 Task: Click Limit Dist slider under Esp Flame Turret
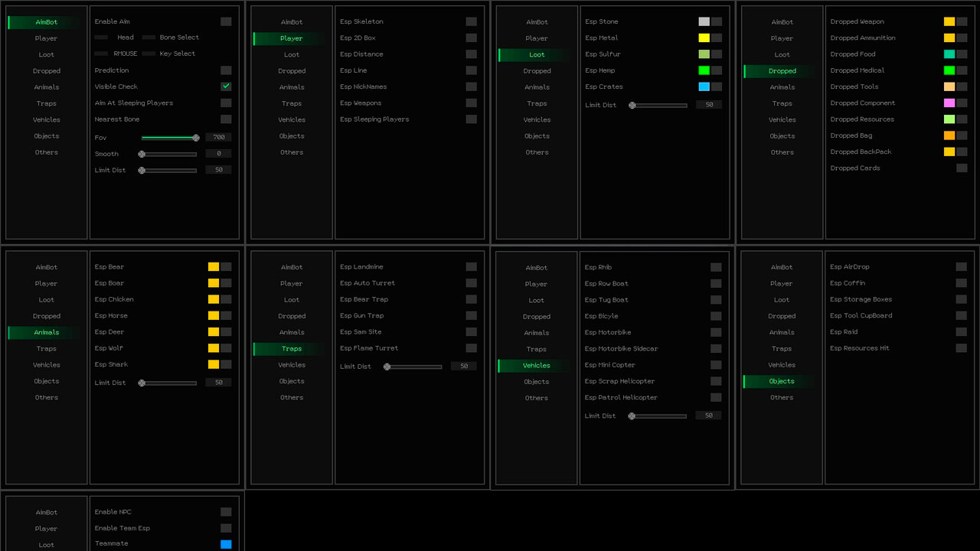coord(413,367)
